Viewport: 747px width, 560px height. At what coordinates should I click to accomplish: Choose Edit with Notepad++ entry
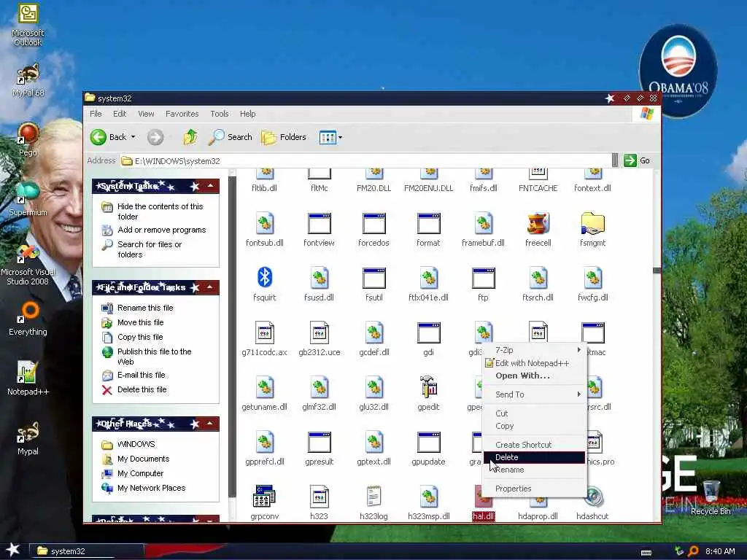(x=534, y=363)
